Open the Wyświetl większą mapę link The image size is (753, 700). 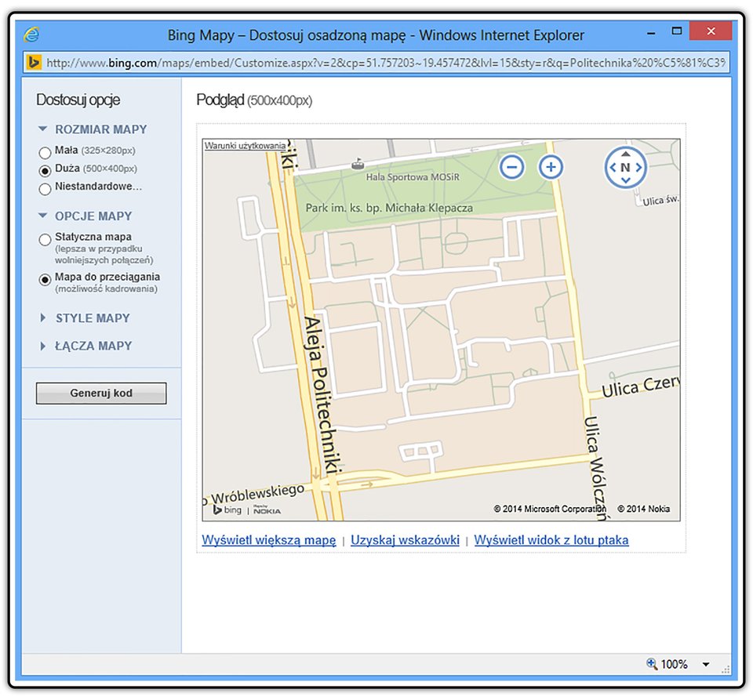pyautogui.click(x=269, y=540)
